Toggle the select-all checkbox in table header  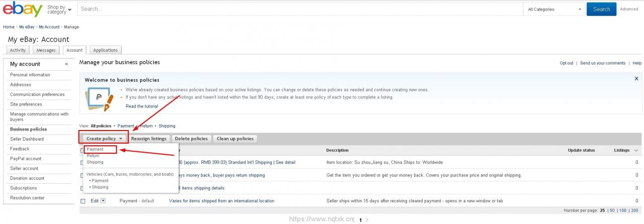coord(82,151)
